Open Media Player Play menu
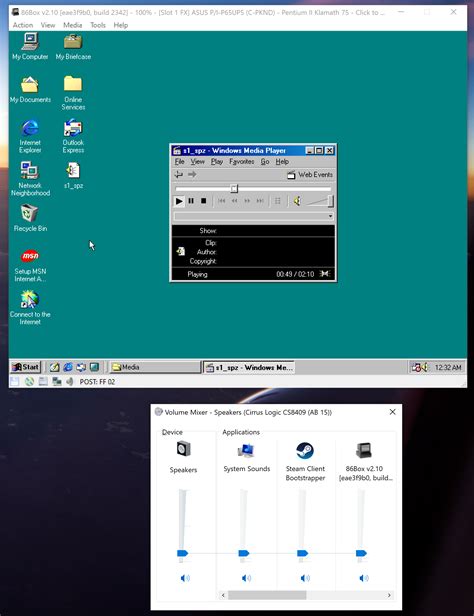 (216, 161)
